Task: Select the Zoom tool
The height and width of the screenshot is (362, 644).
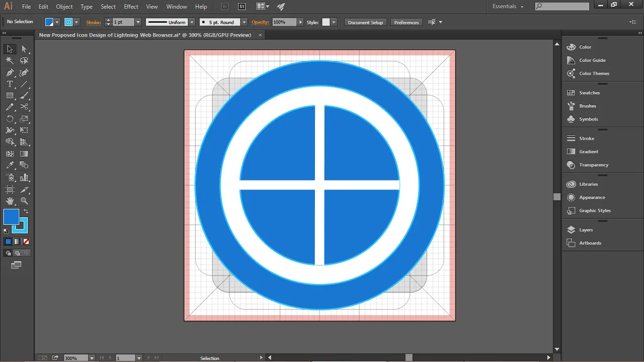Action: [x=24, y=201]
